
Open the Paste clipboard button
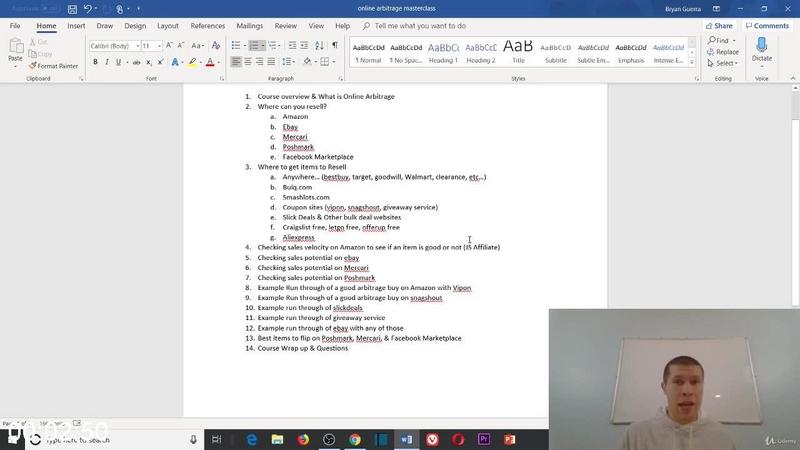(x=16, y=53)
